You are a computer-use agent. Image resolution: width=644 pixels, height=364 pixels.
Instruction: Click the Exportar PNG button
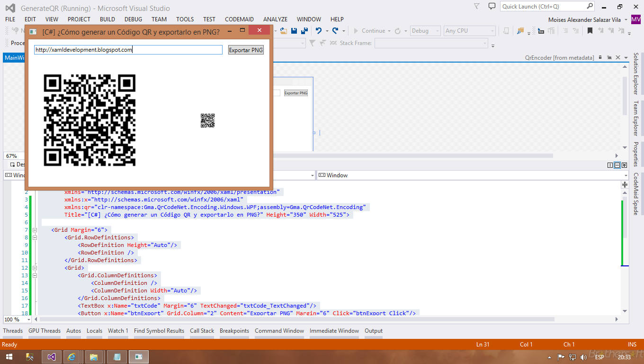[x=245, y=49]
